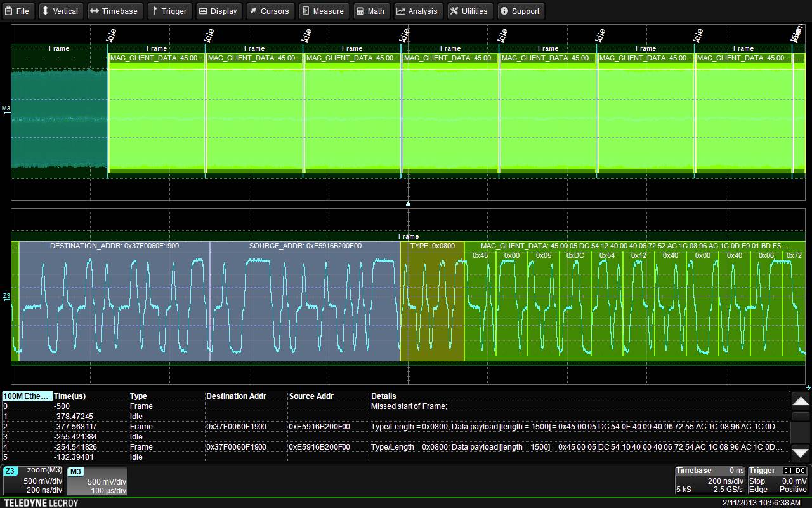Toggle the M3 memory trace descriptor
This screenshot has width=812, height=508.
click(95, 479)
